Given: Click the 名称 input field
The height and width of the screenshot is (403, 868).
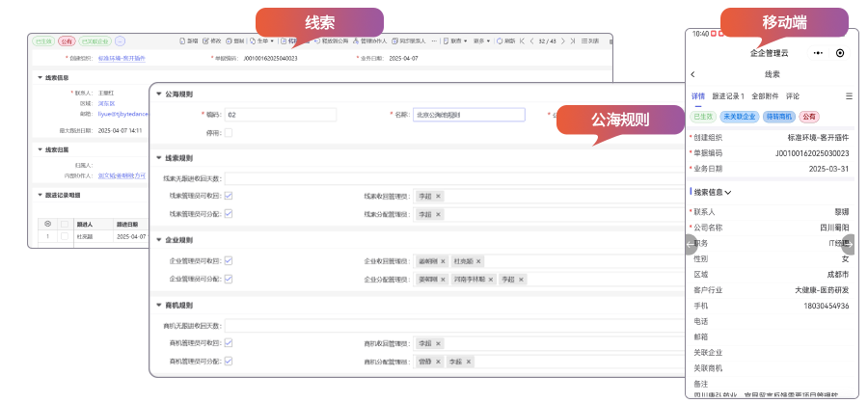Looking at the screenshot, I should click(469, 114).
